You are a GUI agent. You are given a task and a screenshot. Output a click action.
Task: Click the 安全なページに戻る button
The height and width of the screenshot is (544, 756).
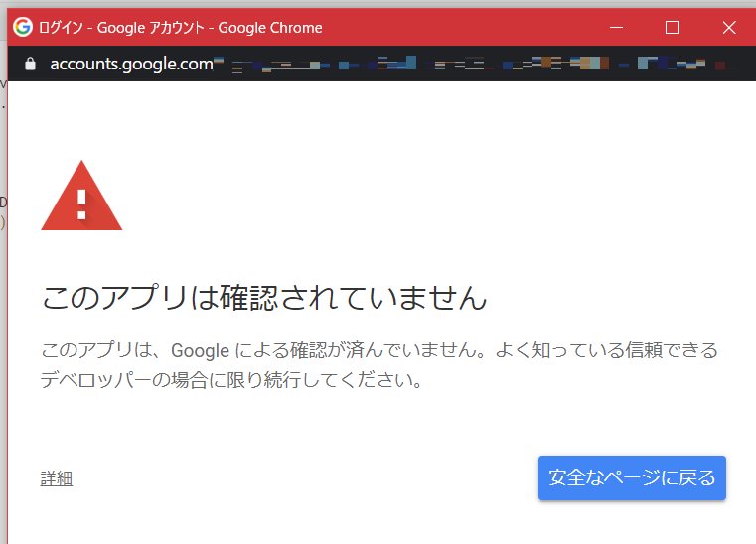632,478
